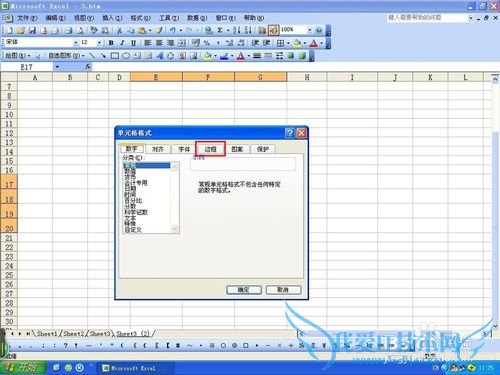Click the percent style icon
This screenshot has height=375, width=500.
(207, 43)
